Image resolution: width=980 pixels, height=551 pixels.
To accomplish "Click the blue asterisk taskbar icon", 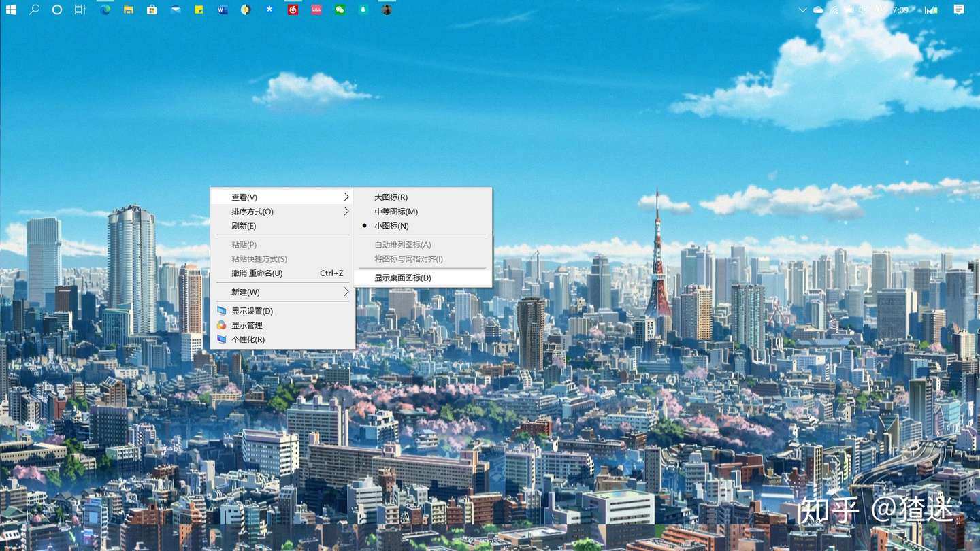I will (269, 10).
